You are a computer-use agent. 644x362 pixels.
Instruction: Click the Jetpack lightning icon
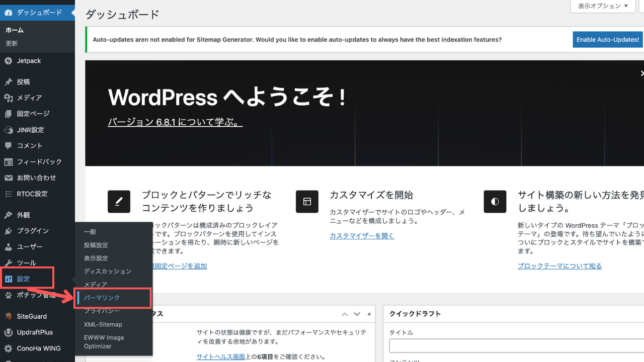(x=8, y=61)
